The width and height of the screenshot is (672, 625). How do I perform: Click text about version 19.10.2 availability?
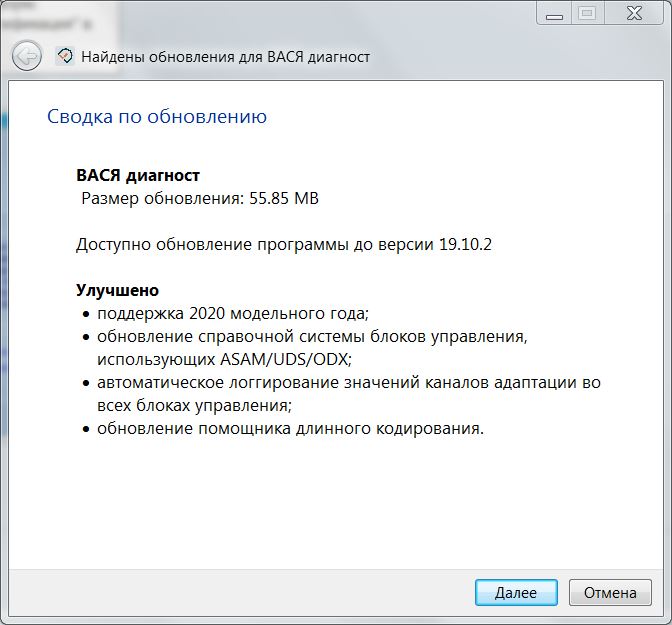(284, 244)
